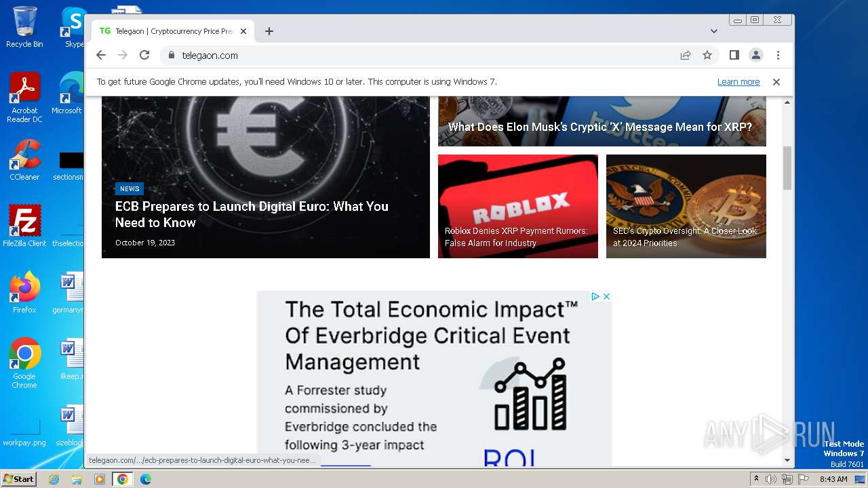The image size is (868, 488).
Task: Open the sizeblock Word document icon
Action: click(69, 426)
